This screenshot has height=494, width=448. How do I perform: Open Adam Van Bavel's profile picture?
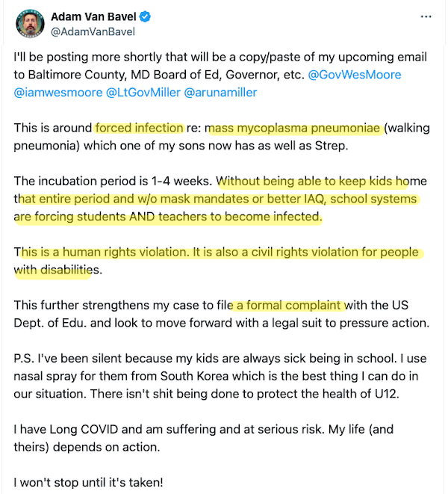(28, 24)
